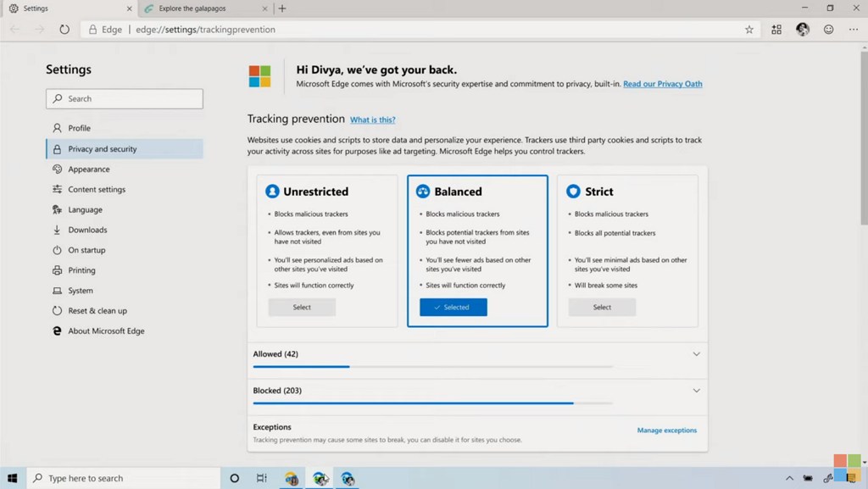Open the Settings and more ellipsis menu
868x489 pixels.
click(x=853, y=30)
